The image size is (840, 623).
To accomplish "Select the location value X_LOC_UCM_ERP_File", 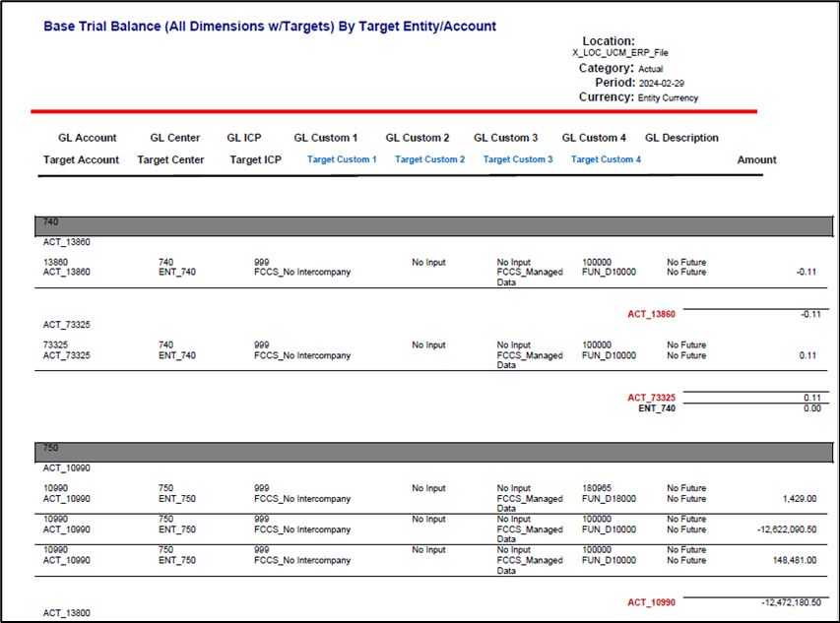I will click(619, 52).
